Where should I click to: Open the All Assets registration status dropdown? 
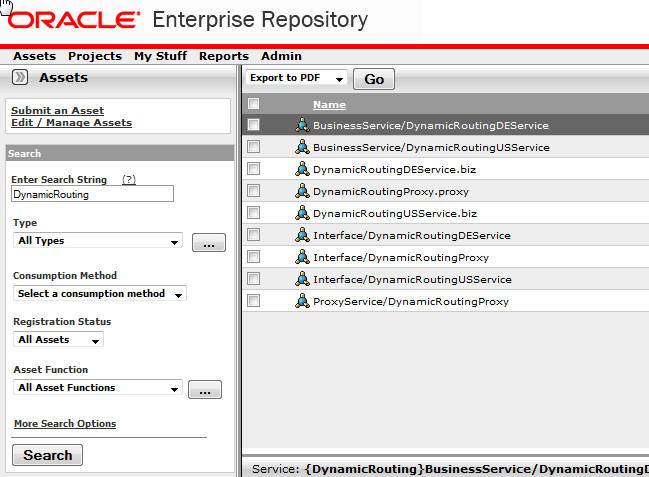58,340
